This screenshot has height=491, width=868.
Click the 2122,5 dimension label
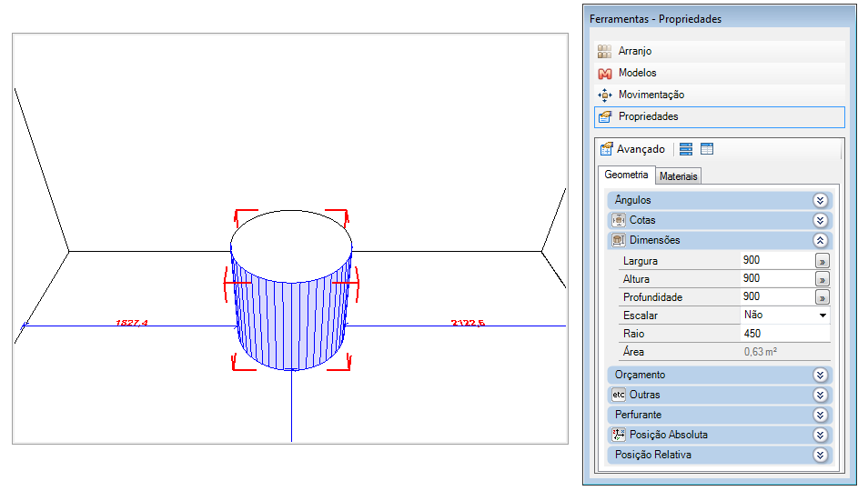coord(468,323)
